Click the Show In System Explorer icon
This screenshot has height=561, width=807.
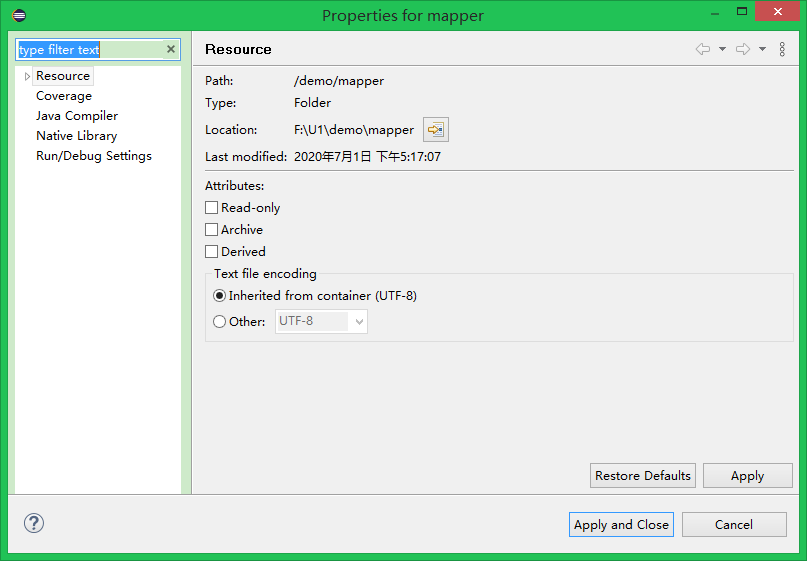(435, 130)
